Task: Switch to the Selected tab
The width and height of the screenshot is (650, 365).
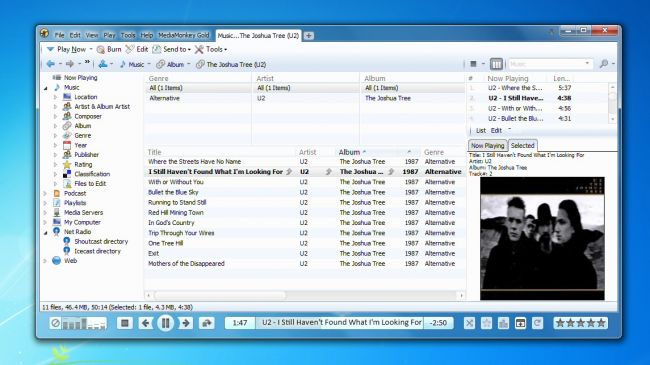Action: (x=522, y=146)
